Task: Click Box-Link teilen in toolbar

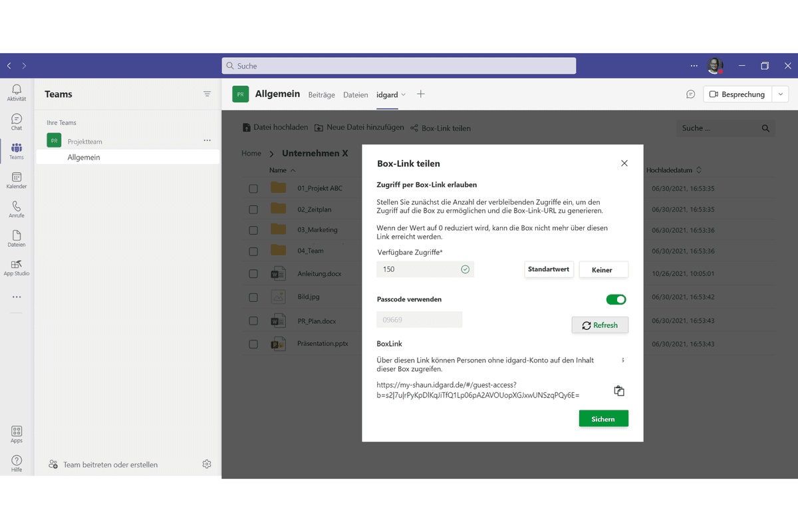Action: click(x=441, y=128)
